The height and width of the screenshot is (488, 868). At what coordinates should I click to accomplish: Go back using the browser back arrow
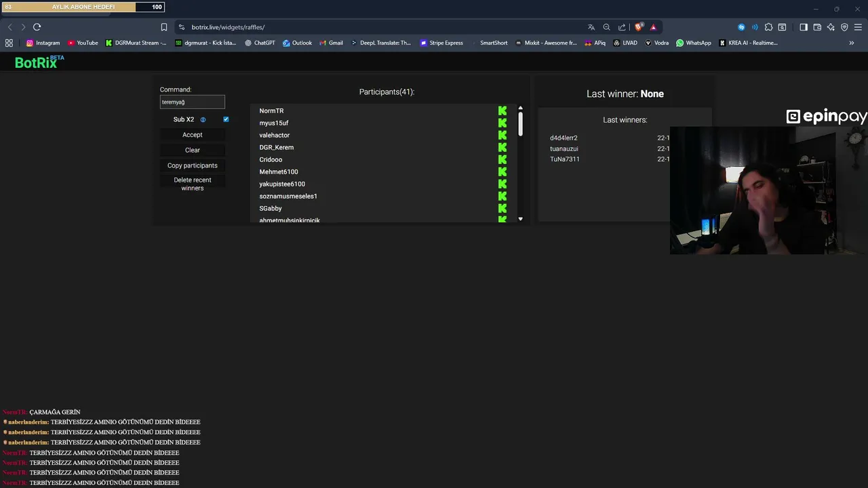tap(9, 27)
